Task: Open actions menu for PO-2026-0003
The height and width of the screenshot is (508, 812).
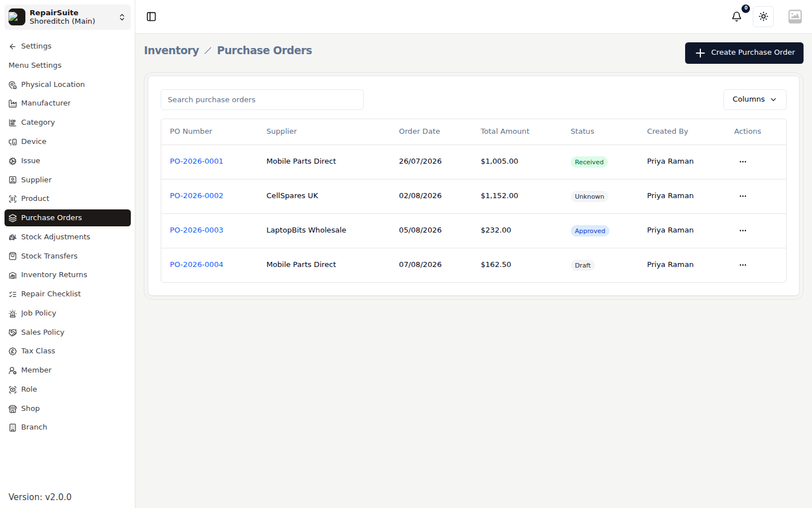Action: (743, 230)
